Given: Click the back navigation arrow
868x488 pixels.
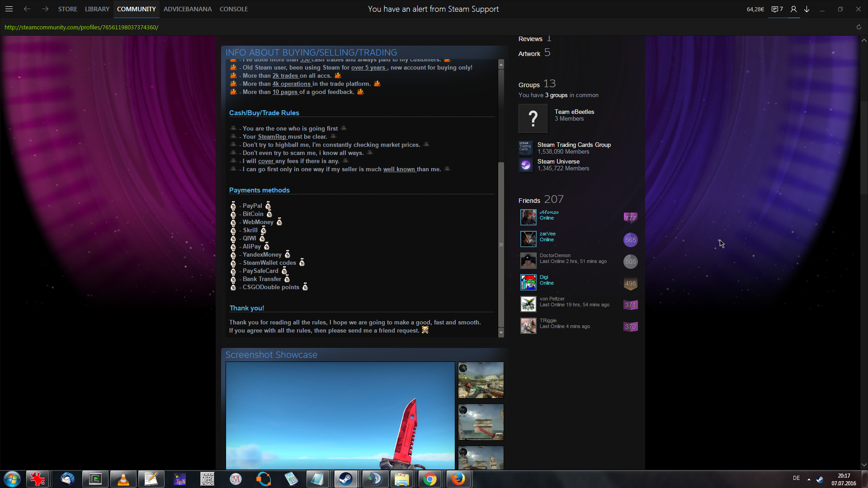Looking at the screenshot, I should [27, 9].
